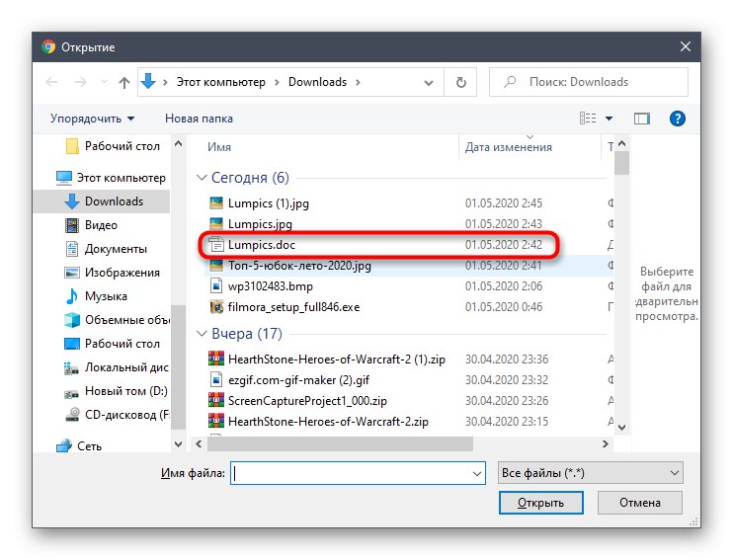This screenshot has height=560, width=733.
Task: Click the Lumpics.jpg image file icon
Action: [216, 224]
